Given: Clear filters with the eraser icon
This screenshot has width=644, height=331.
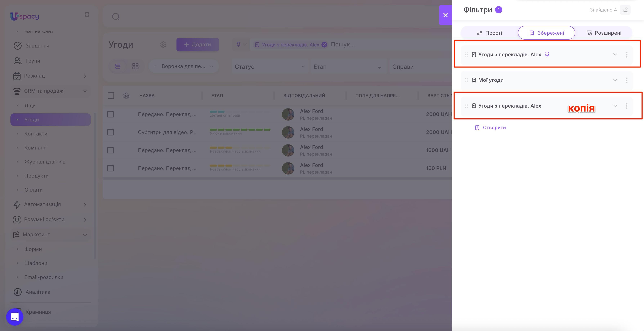Looking at the screenshot, I should tap(625, 10).
